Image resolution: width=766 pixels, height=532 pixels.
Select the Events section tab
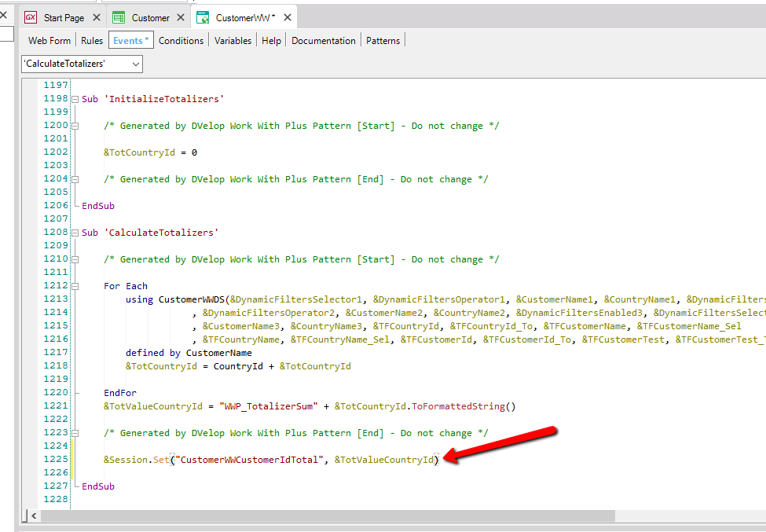point(131,40)
